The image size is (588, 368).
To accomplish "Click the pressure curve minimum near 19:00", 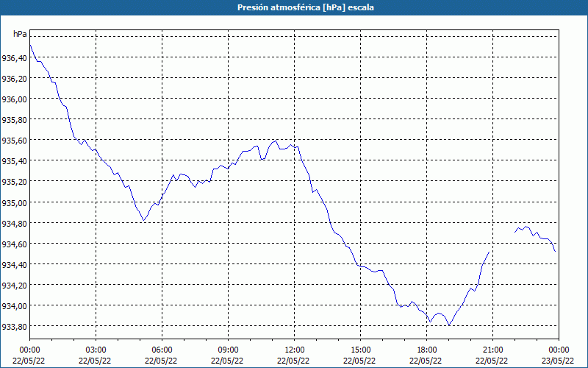I will coord(449,325).
